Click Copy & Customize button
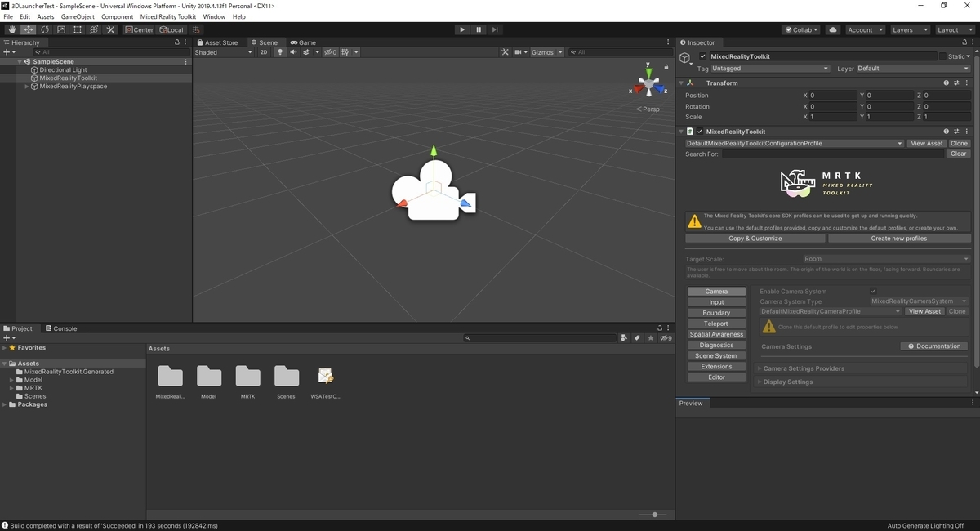Image resolution: width=980 pixels, height=531 pixels. [x=755, y=239]
